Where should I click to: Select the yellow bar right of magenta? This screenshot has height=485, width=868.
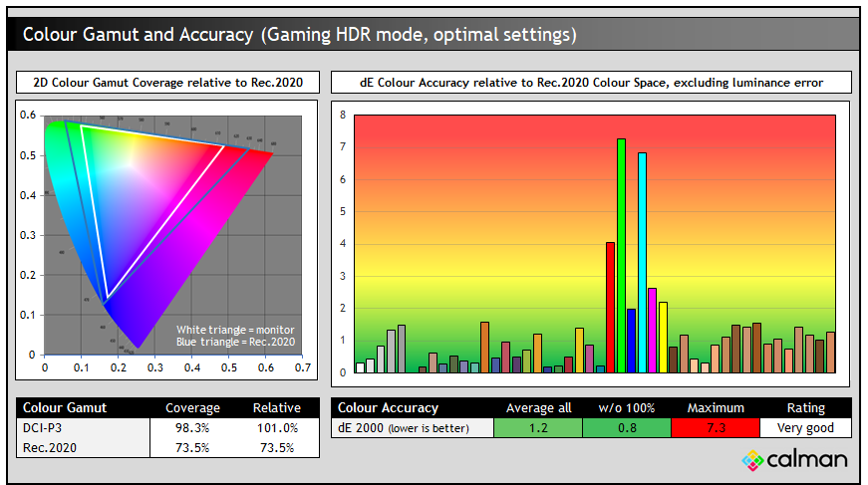[x=663, y=337]
